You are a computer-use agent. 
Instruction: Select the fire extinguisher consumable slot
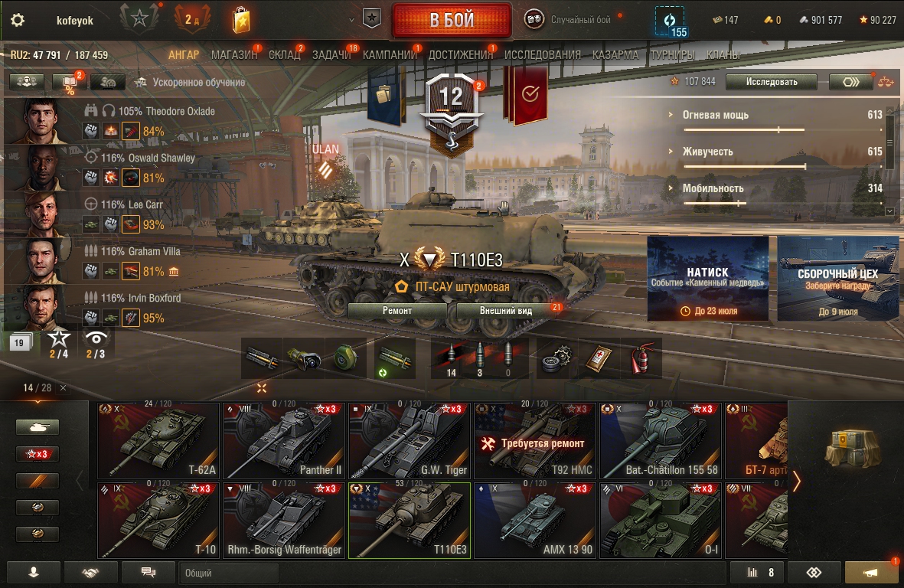(x=641, y=358)
